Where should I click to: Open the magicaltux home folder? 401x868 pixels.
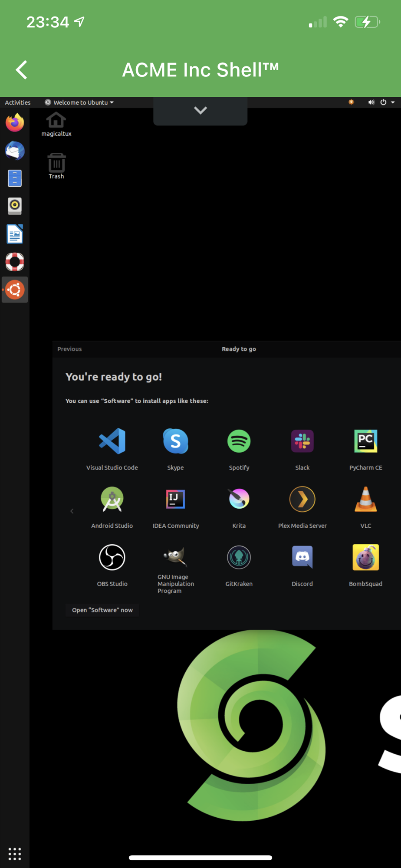pos(56,125)
